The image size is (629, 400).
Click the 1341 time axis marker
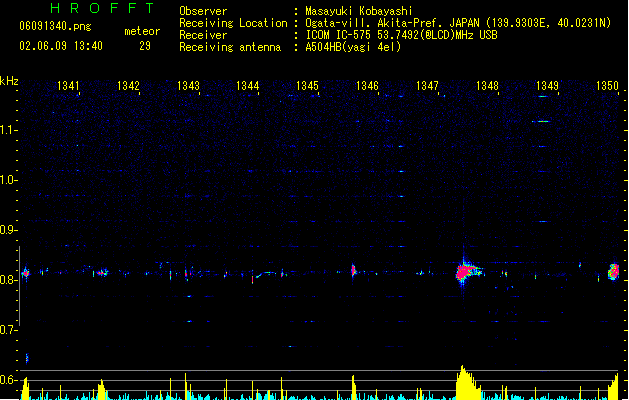click(68, 85)
